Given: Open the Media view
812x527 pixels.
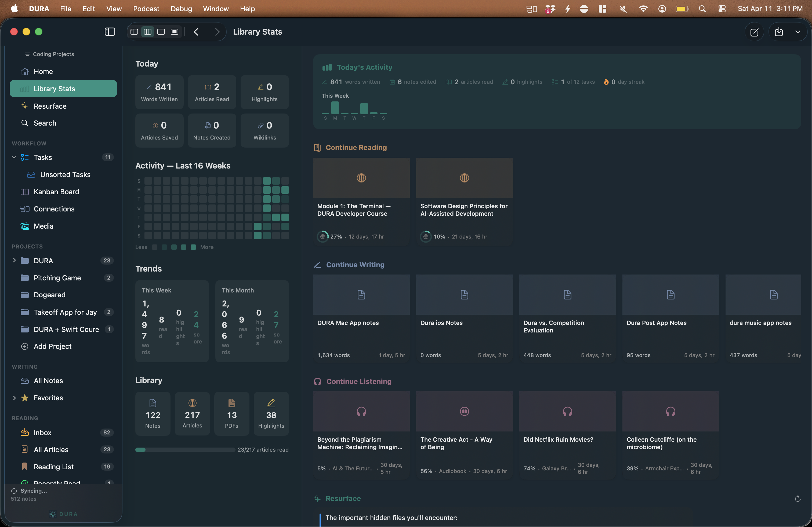Looking at the screenshot, I should [63, 226].
